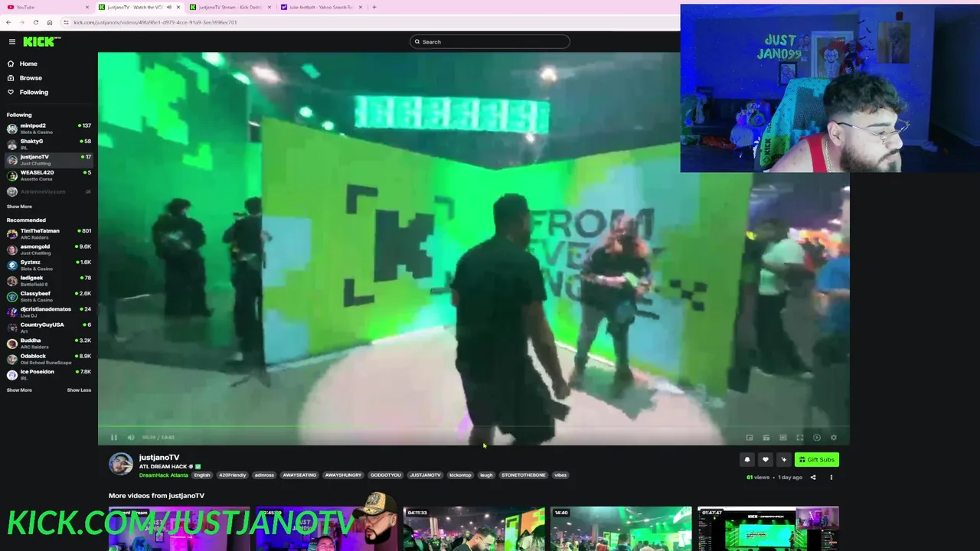Screen dimensions: 980x551
Task: Collapse recommended list with Show Less
Action: click(79, 390)
